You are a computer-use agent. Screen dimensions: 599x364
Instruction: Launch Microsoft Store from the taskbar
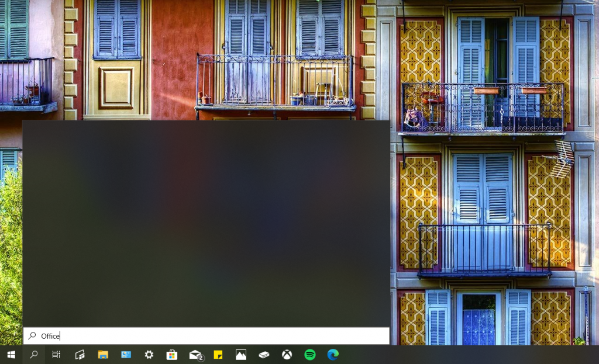click(172, 355)
